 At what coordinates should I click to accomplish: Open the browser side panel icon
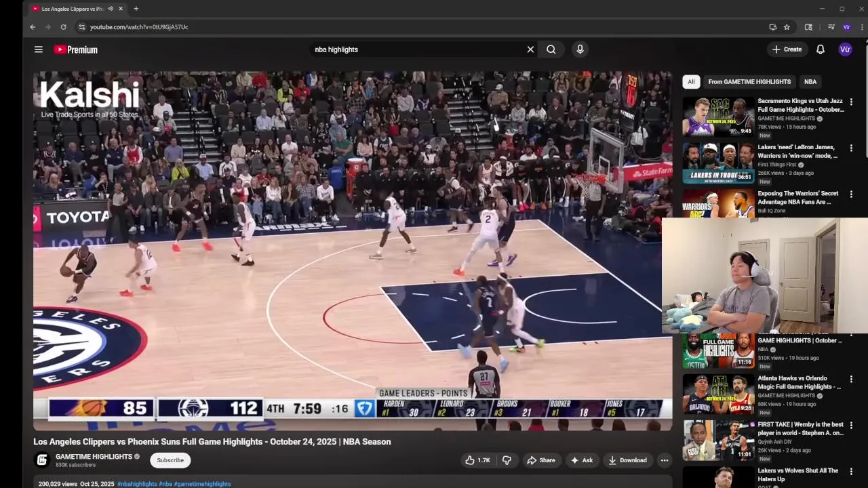pos(808,27)
